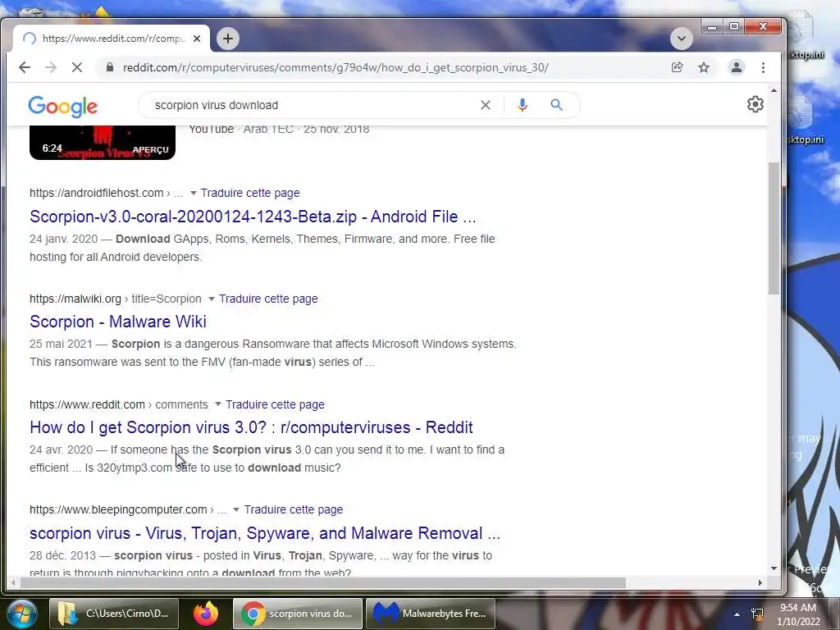Open scorpion virus Malware Removal result
The height and width of the screenshot is (630, 840).
265,533
